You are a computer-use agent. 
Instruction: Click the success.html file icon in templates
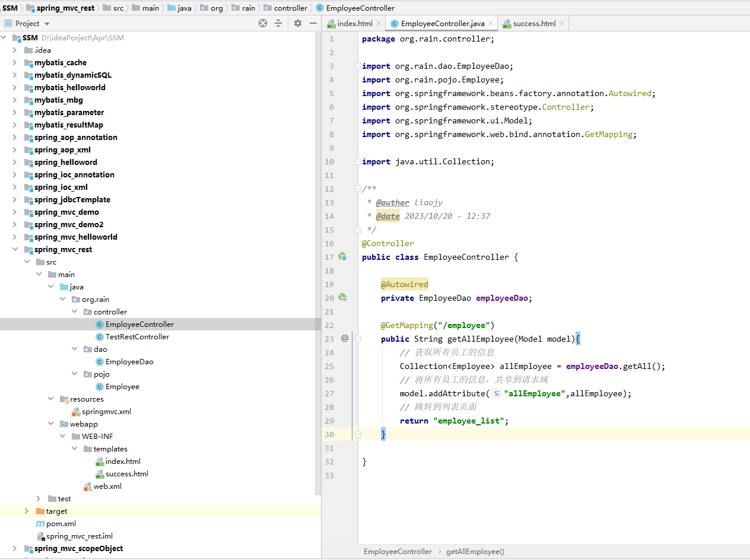point(100,474)
